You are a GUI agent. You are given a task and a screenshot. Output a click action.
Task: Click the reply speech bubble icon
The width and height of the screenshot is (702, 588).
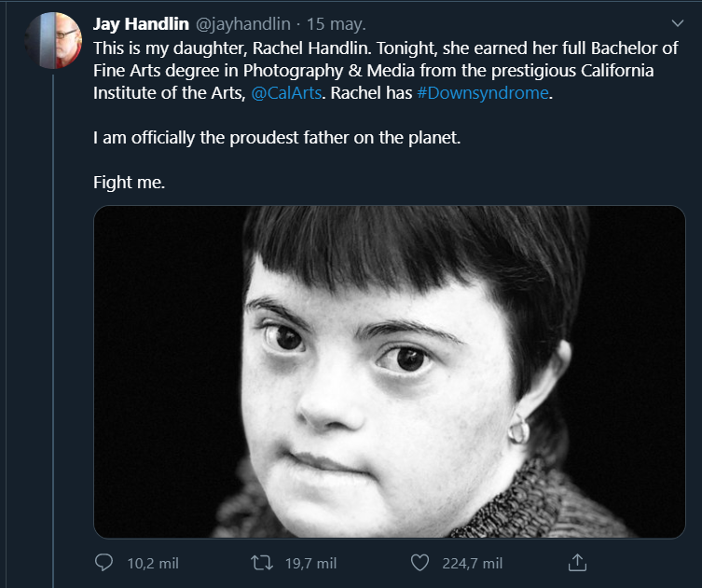[x=104, y=563]
